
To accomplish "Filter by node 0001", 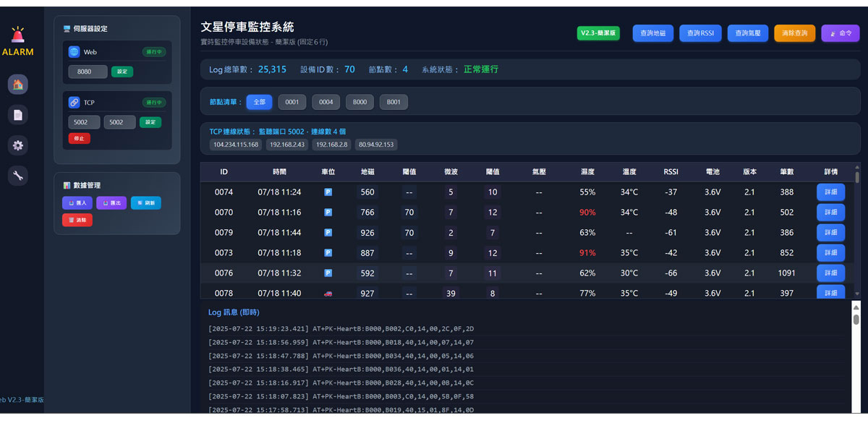I will tap(292, 102).
